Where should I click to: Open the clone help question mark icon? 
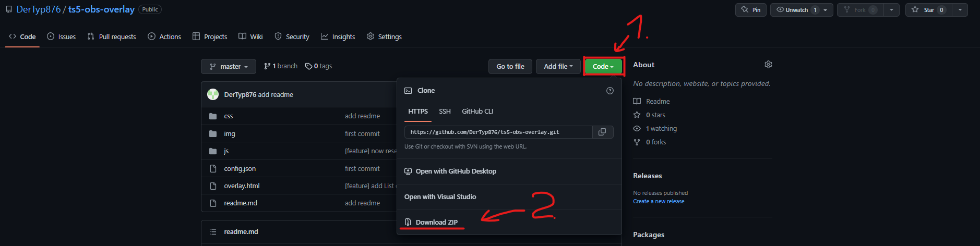point(610,91)
